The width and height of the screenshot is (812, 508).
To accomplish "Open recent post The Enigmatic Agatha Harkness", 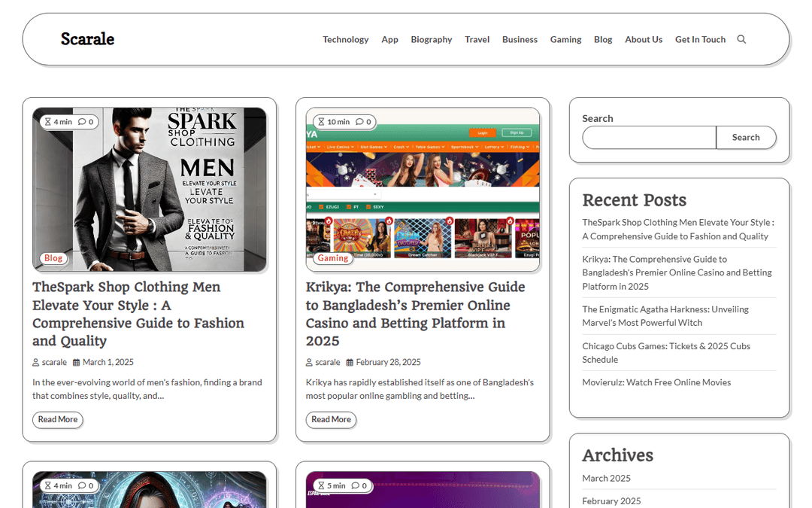I will click(665, 315).
